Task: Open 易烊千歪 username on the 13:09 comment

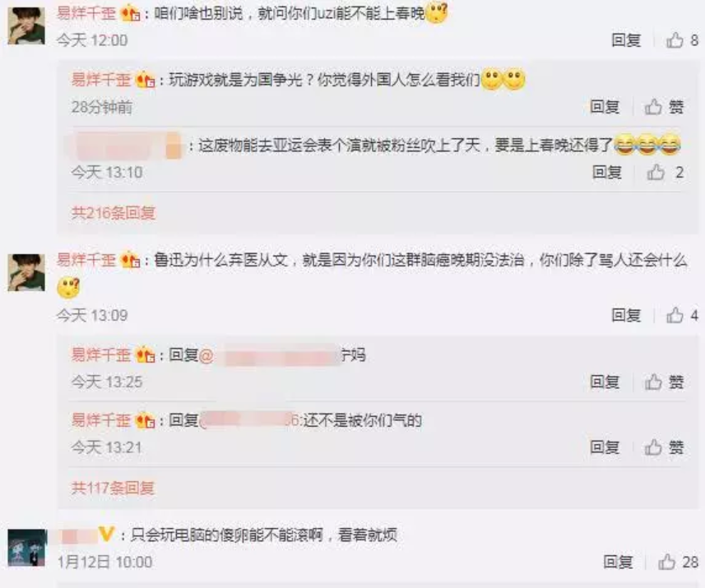Action: click(86, 260)
